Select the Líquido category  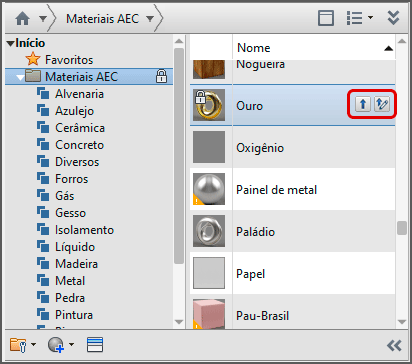pos(75,247)
